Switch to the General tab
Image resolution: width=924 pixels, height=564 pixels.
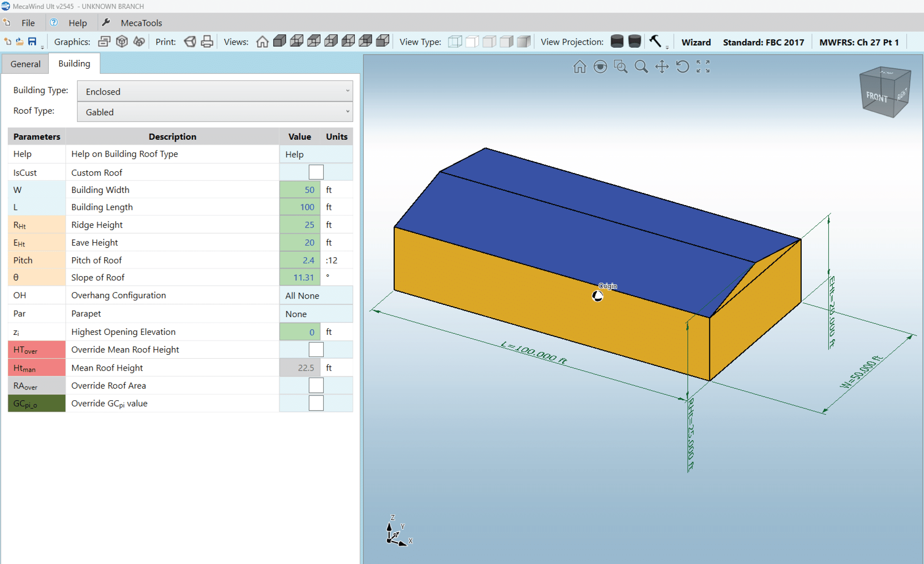coord(25,64)
